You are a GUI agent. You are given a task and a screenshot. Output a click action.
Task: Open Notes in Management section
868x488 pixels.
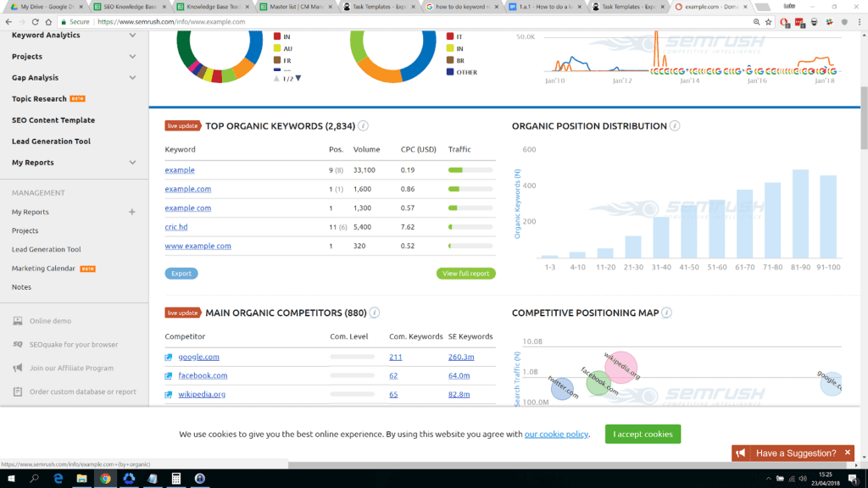21,287
